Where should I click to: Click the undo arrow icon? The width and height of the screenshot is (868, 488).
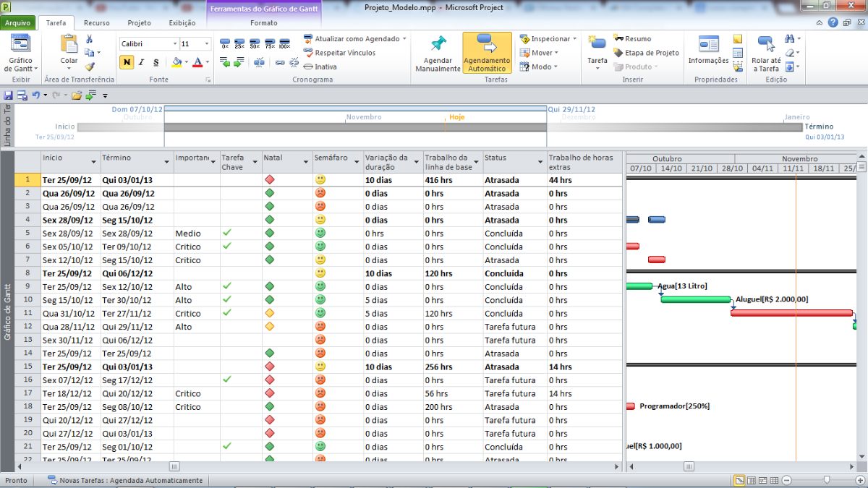[x=35, y=95]
